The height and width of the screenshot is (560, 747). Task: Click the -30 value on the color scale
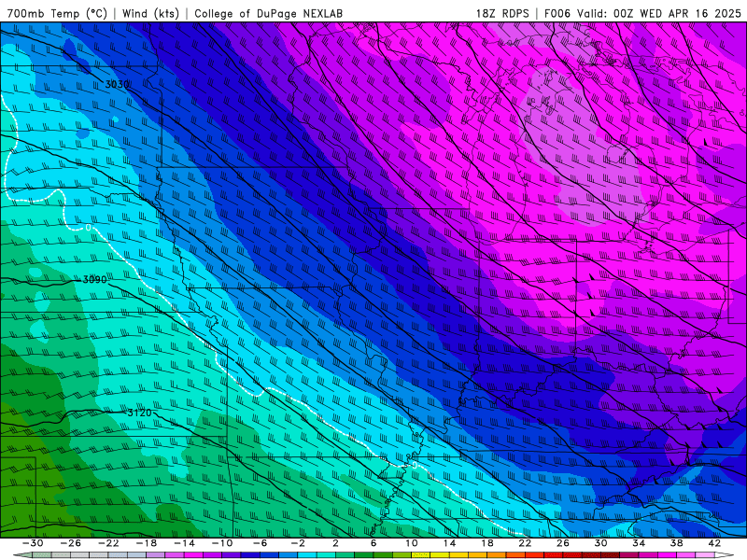33,543
